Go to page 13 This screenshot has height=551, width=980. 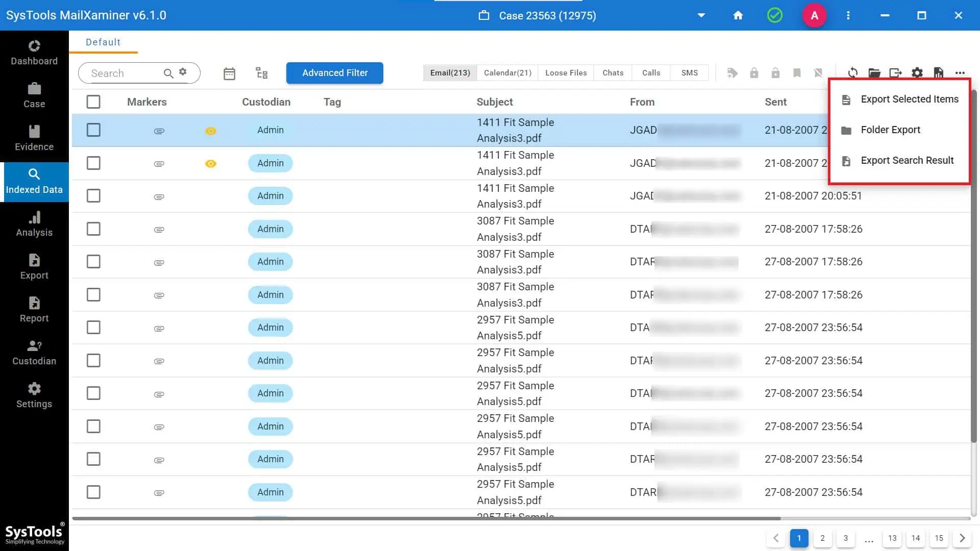point(892,538)
